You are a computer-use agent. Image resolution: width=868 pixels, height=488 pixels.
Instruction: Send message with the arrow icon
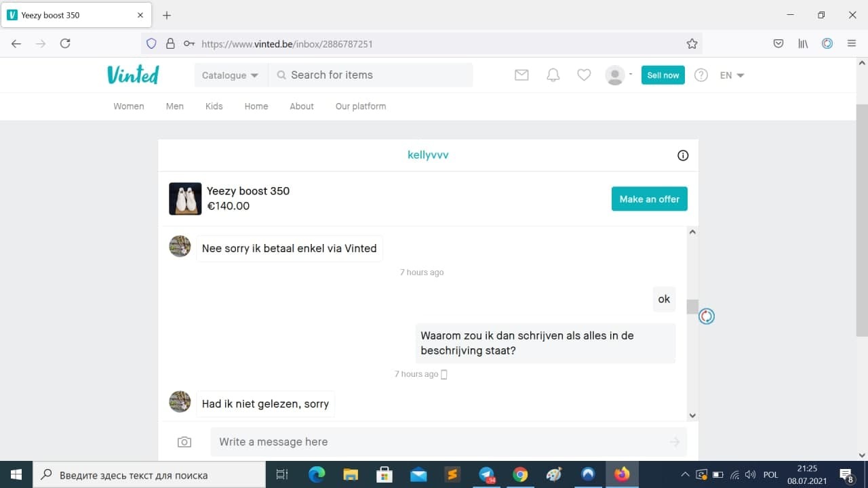click(675, 442)
